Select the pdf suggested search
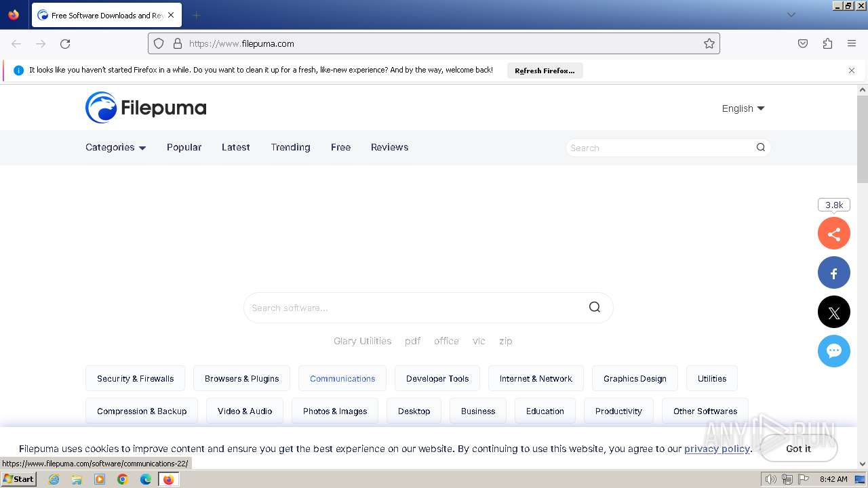The width and height of the screenshot is (868, 488). [413, 341]
